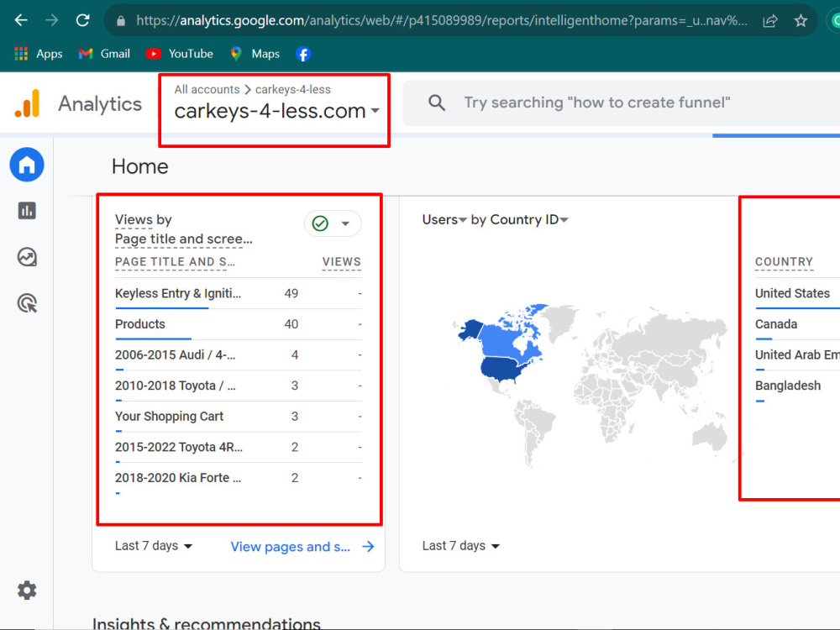Click Canada on the world map

pos(503,340)
